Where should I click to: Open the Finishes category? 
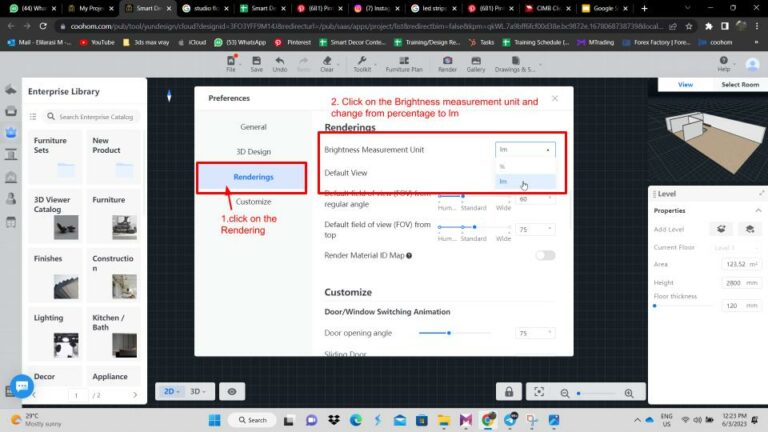[54, 275]
